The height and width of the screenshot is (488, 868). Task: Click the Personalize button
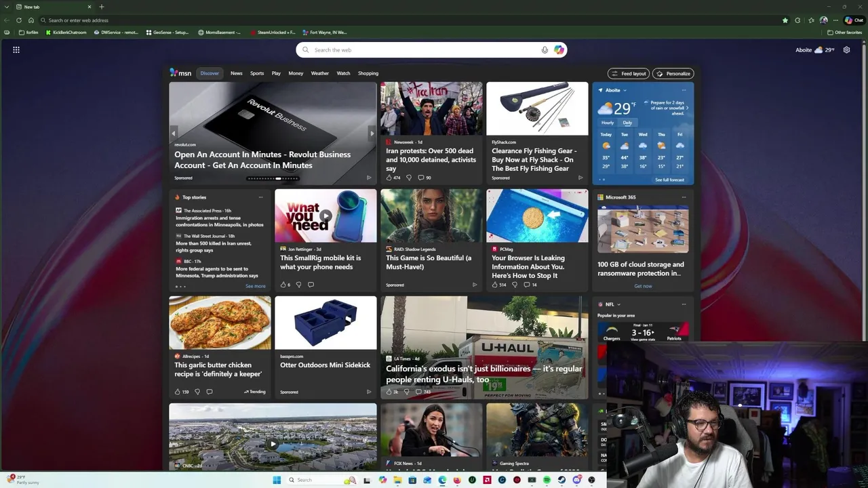(x=673, y=73)
